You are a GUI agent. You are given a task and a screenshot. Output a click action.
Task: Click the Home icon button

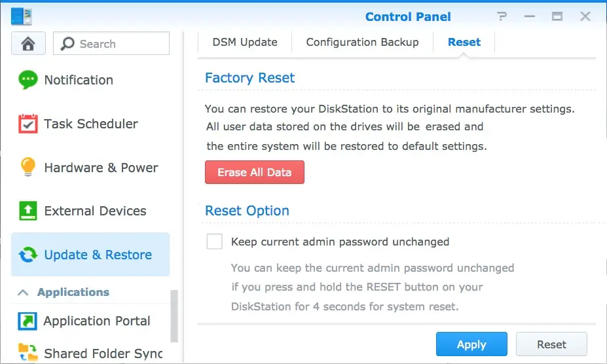pyautogui.click(x=28, y=44)
